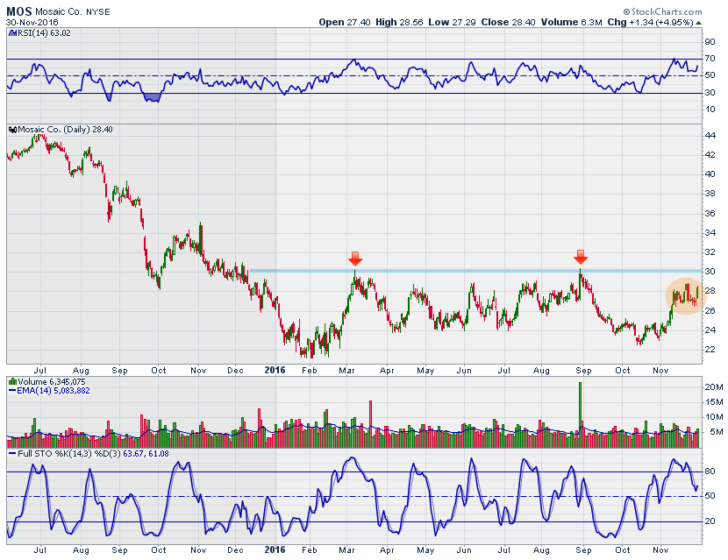Click the 22 price level on price axis
This screenshot has width=728, height=560.
point(710,350)
